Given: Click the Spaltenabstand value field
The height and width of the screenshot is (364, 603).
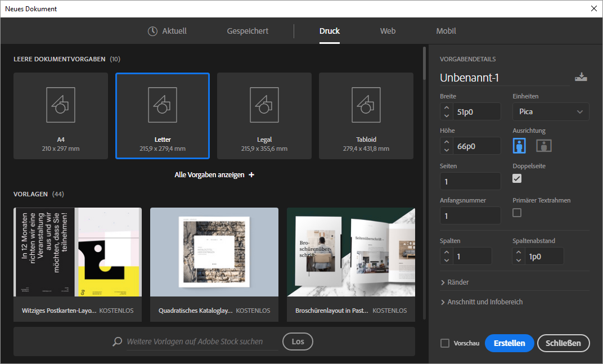Looking at the screenshot, I should point(544,256).
